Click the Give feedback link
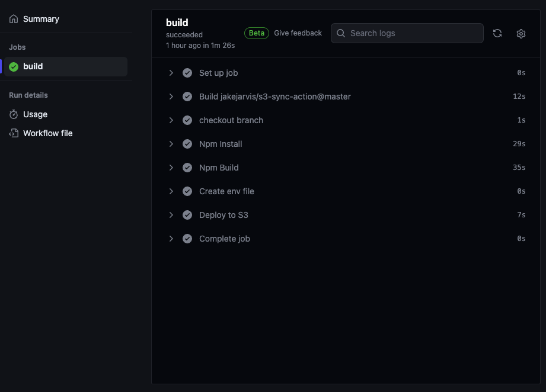Screen dimensions: 546x392 (298, 33)
